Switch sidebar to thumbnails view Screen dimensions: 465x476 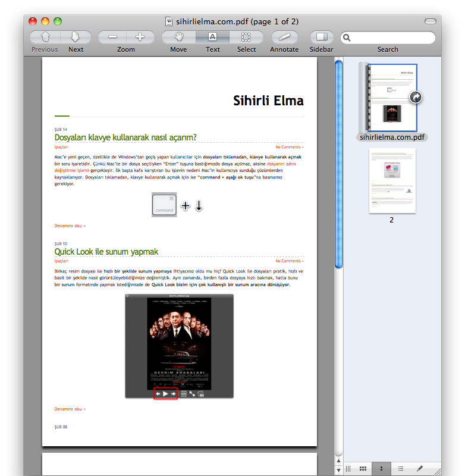click(381, 469)
